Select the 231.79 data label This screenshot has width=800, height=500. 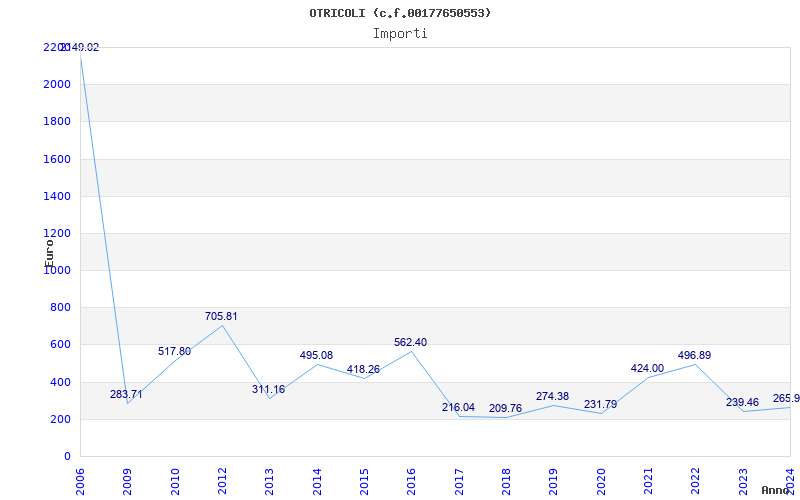[601, 404]
